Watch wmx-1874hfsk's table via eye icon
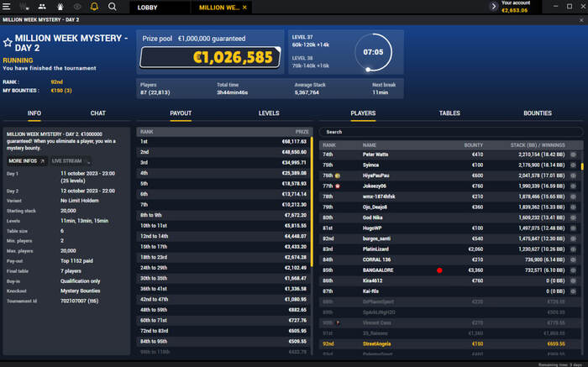The width and height of the screenshot is (588, 367). (x=573, y=197)
